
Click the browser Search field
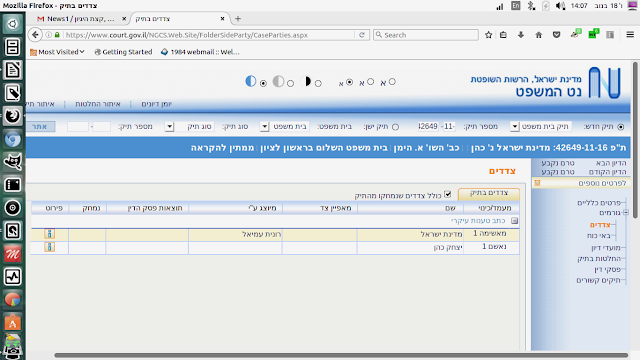pyautogui.click(x=426, y=35)
